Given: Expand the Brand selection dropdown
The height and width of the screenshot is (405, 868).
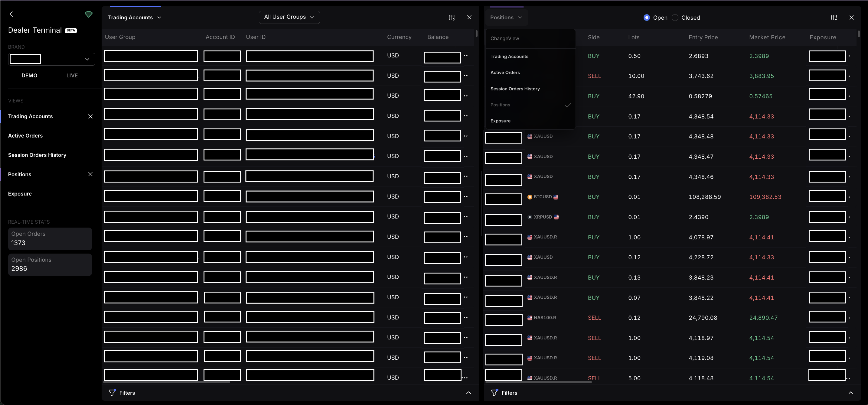Looking at the screenshot, I should tap(87, 59).
